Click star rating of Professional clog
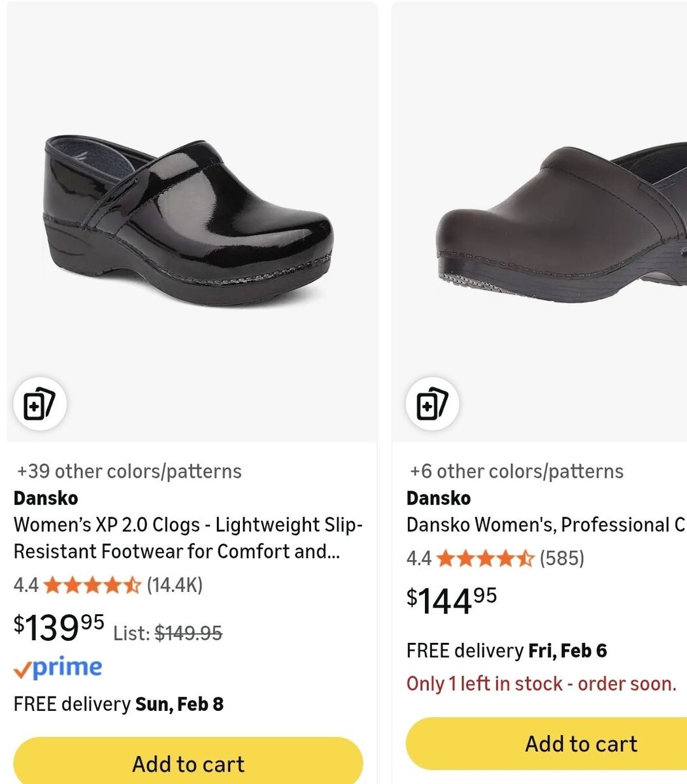 tap(485, 559)
